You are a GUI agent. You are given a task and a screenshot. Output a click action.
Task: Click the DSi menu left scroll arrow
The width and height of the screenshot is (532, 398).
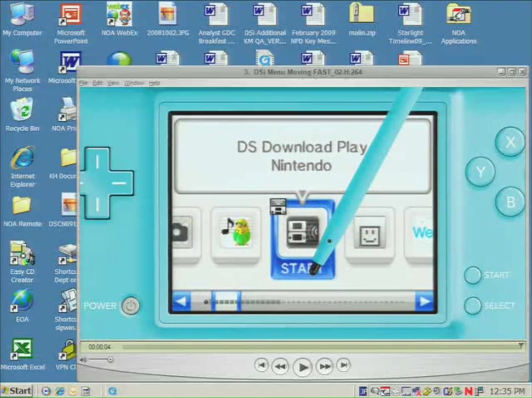tap(182, 301)
